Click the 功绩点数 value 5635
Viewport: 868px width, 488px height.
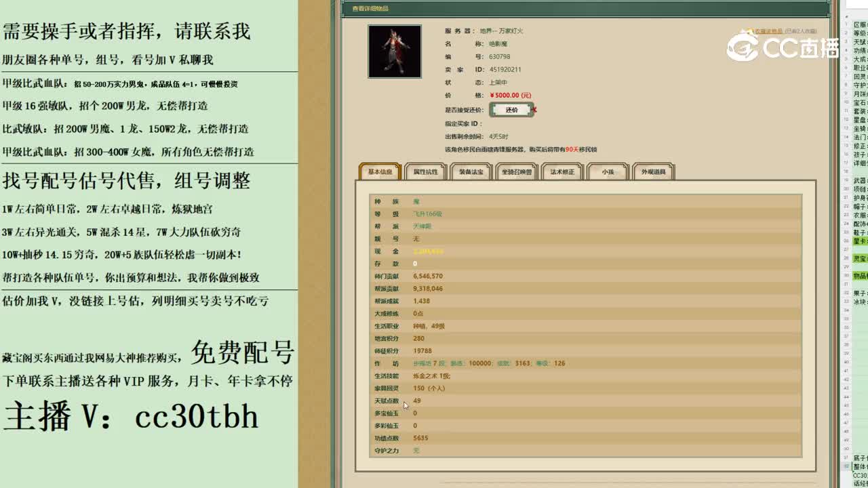point(420,438)
